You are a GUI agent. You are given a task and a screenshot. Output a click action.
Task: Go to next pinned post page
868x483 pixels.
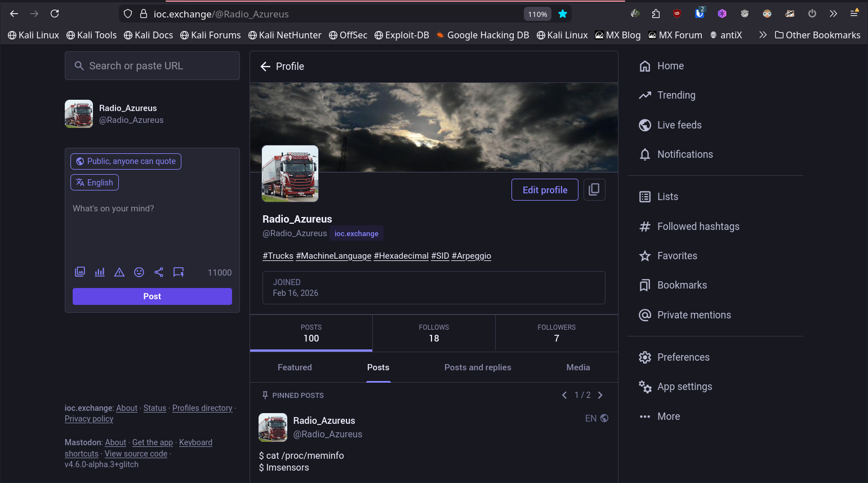tap(600, 395)
